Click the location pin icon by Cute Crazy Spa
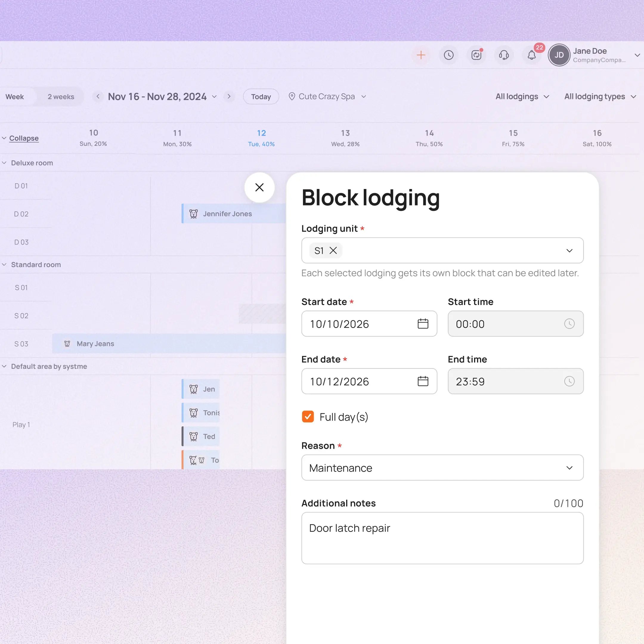Viewport: 644px width, 644px height. 292,96
